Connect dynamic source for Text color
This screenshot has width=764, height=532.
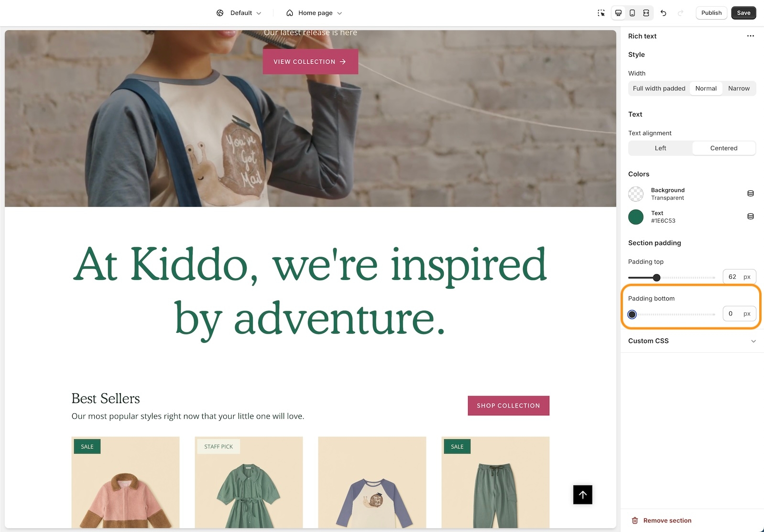click(x=750, y=217)
